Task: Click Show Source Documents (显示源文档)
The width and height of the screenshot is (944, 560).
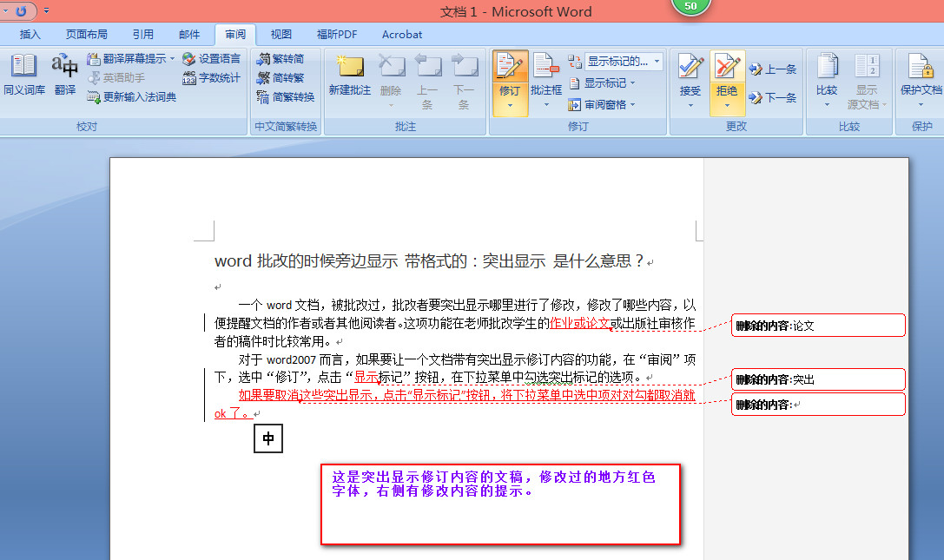Action: (x=867, y=81)
